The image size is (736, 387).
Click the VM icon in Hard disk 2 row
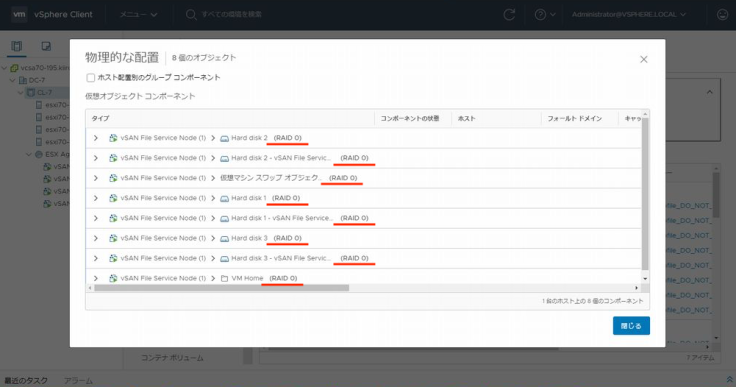point(113,138)
